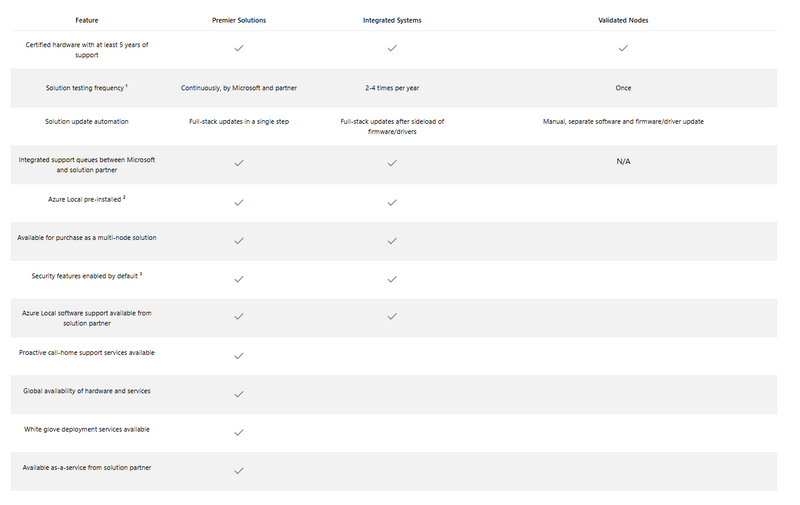The height and width of the screenshot is (505, 800).
Task: Select the 'Solution testing frequency' row label
Action: click(x=85, y=88)
